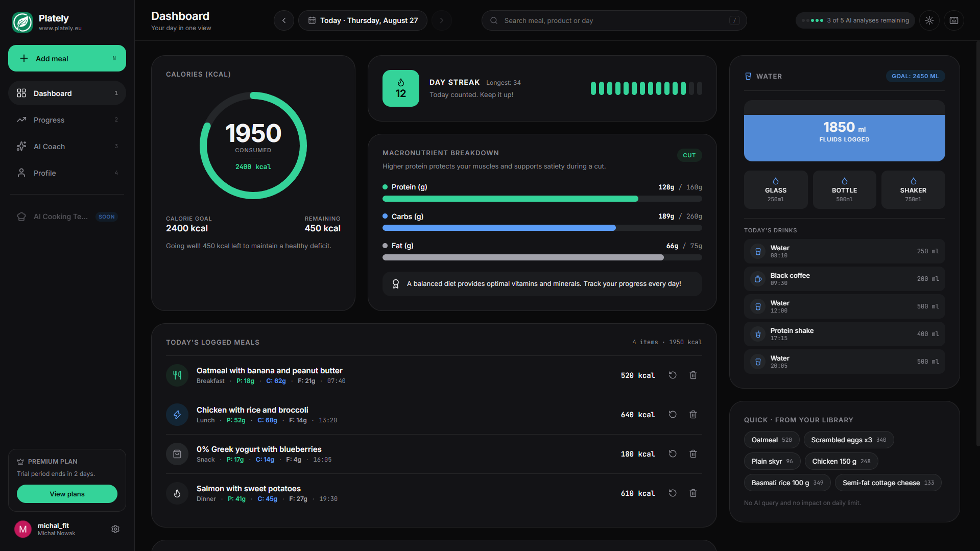Select the Protein shake drink entry
The width and height of the screenshot is (980, 551).
click(x=844, y=334)
